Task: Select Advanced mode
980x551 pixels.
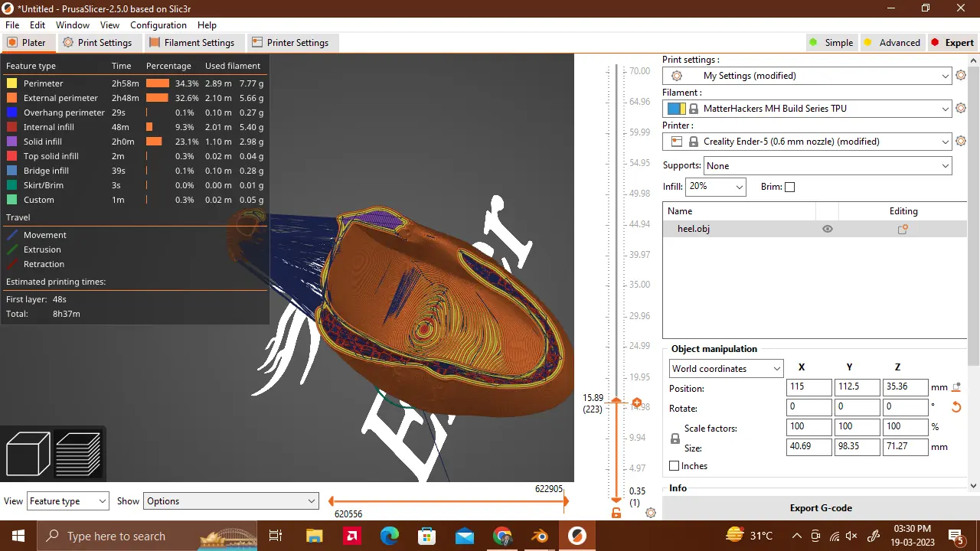Action: 891,43
